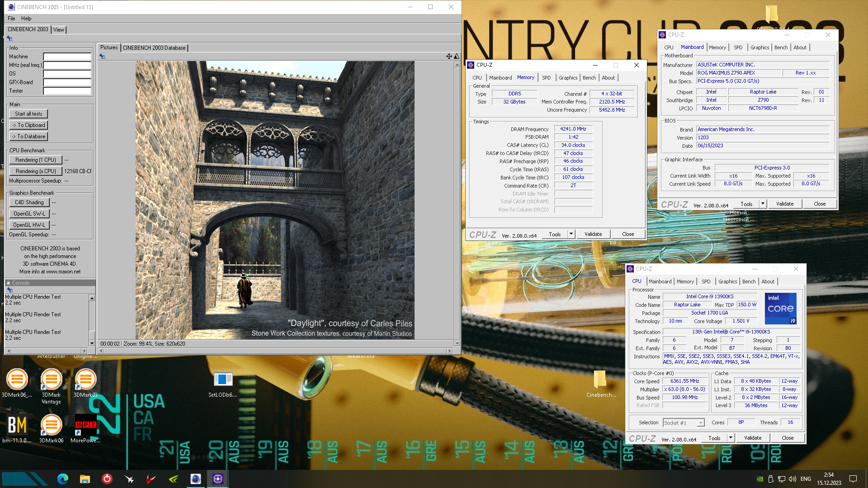
Task: Run the OpenGL HW-L benchmark
Action: tap(29, 225)
